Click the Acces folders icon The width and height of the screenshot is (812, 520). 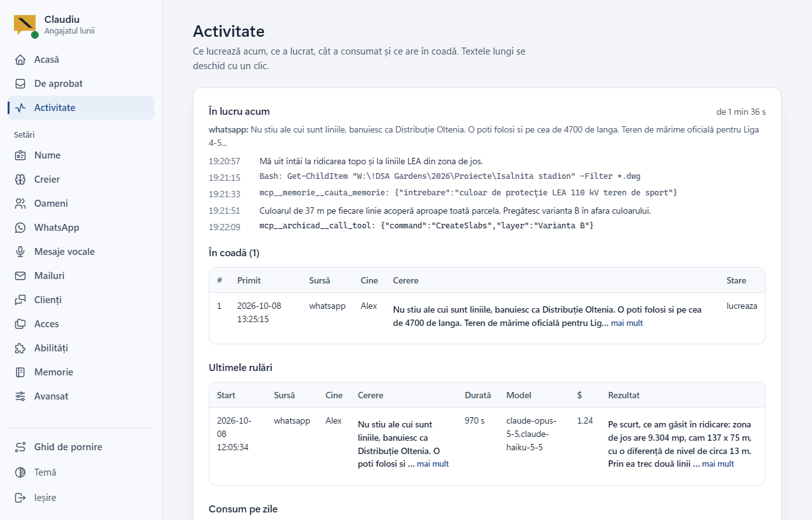21,324
